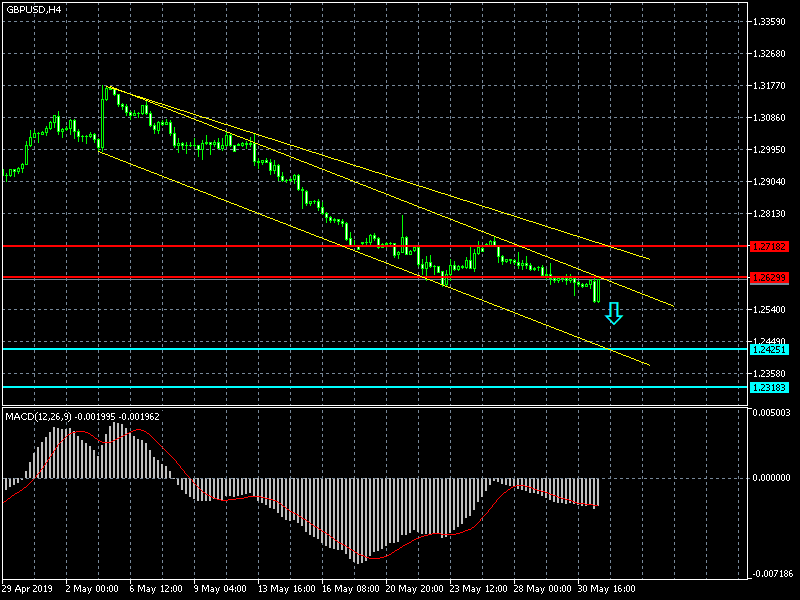Click the cyan down arrow marker
The height and width of the screenshot is (600, 800).
coord(614,314)
